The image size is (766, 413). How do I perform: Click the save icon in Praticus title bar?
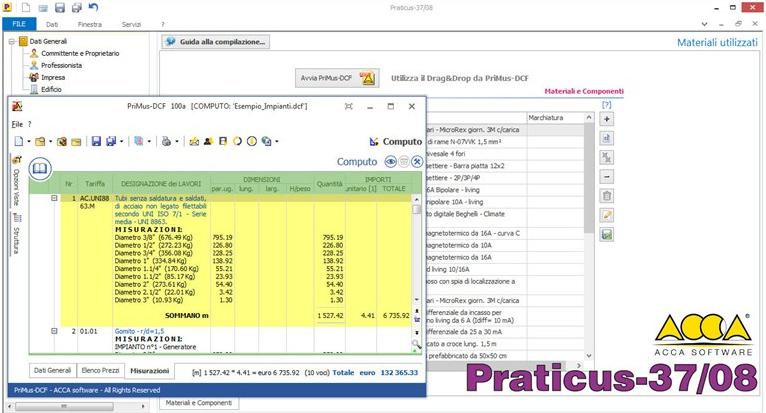[x=60, y=8]
